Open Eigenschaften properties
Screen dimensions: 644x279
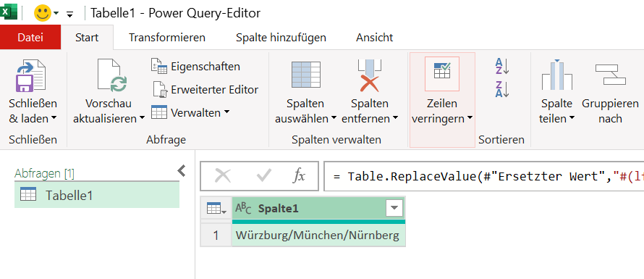pyautogui.click(x=196, y=66)
